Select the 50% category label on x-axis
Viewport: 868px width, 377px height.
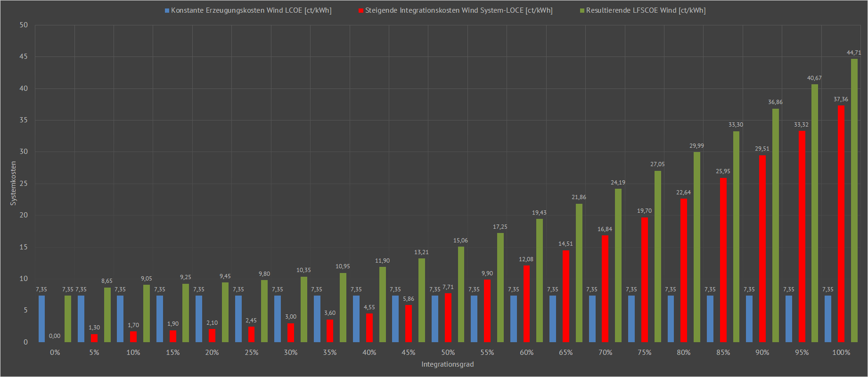coord(448,353)
